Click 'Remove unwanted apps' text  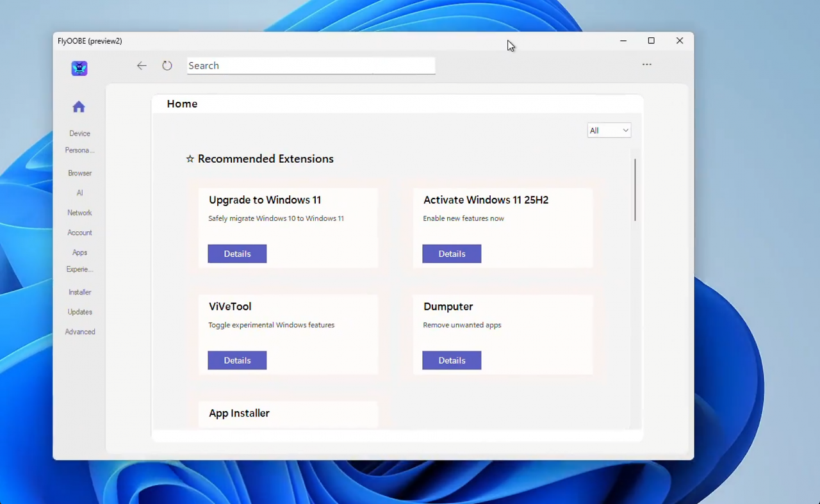[x=462, y=325]
